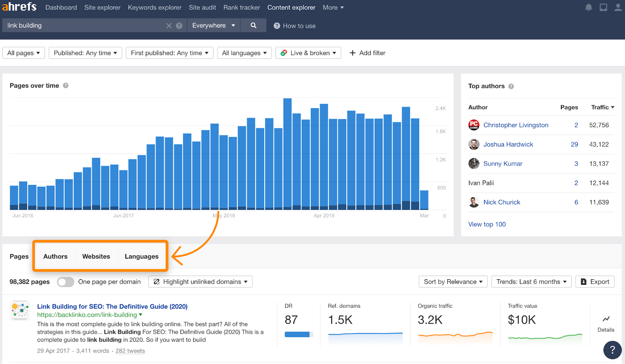
Task: Open the Live & broken filter dropdown
Action: click(308, 53)
